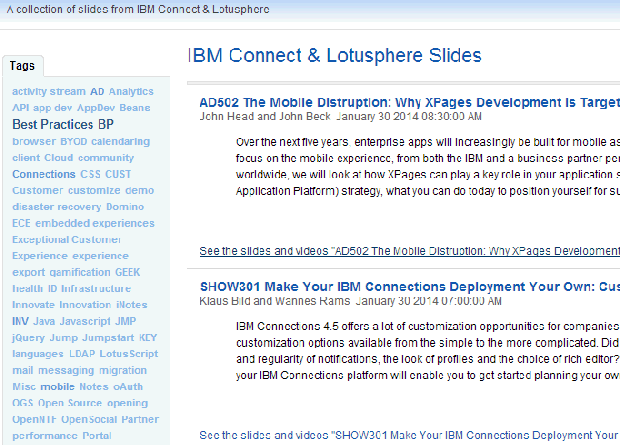
Task: Filter by the mobile tag
Action: coord(58,386)
